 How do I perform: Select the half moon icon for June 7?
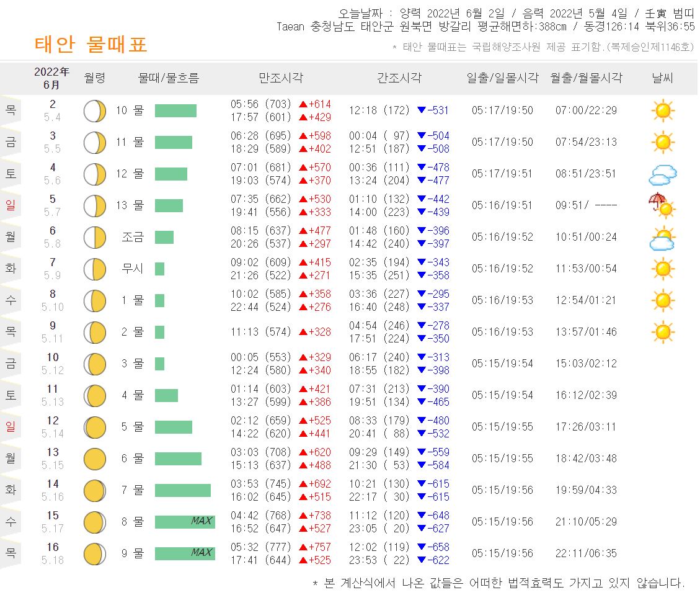pos(94,268)
